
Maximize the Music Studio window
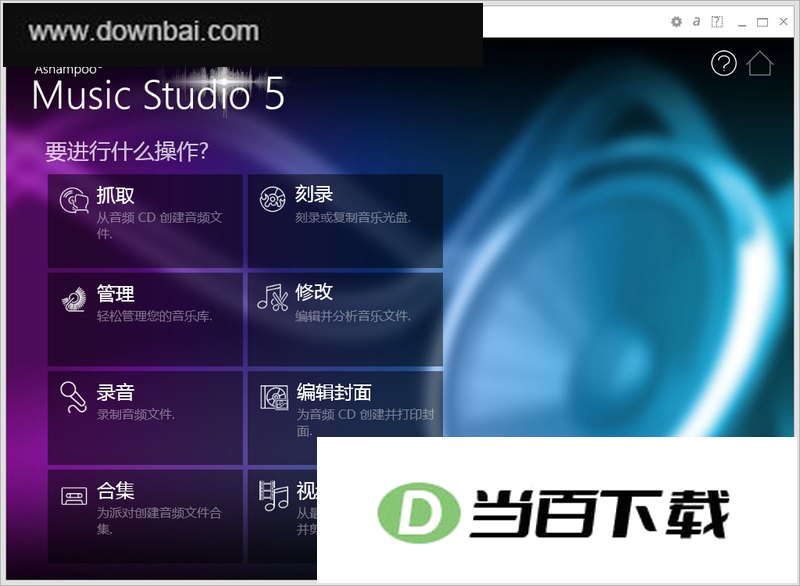pyautogui.click(x=762, y=22)
